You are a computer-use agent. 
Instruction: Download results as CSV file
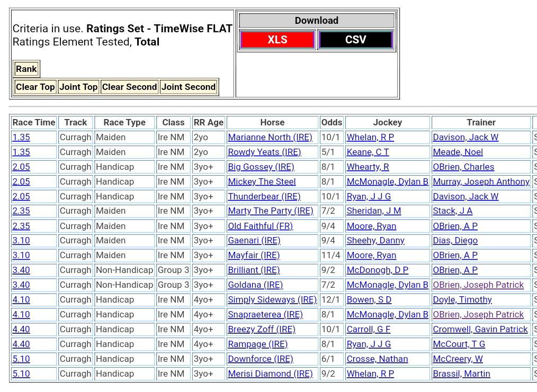tap(355, 40)
